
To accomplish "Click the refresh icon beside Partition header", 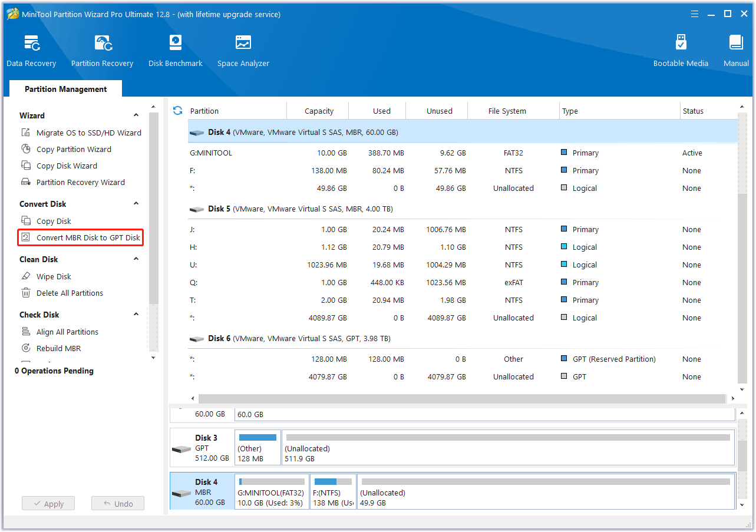I will [177, 111].
